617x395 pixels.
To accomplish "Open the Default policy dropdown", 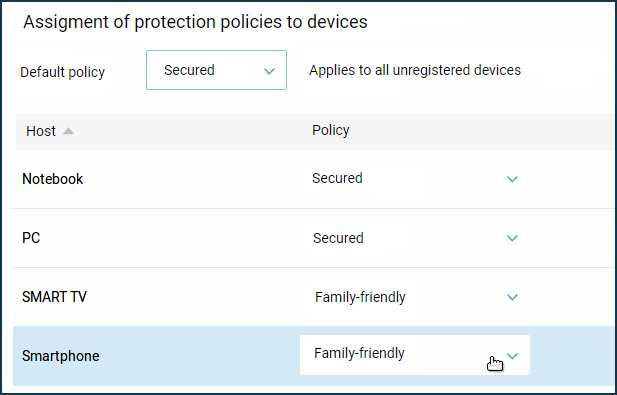I will point(216,70).
